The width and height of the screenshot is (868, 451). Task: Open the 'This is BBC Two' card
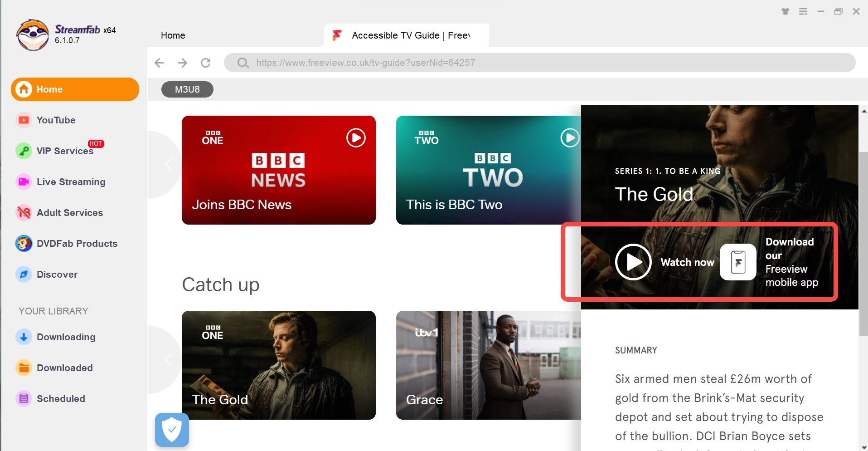coord(489,170)
